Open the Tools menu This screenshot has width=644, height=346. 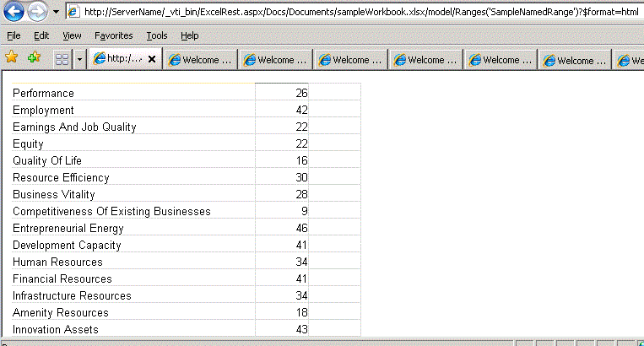pos(157,35)
